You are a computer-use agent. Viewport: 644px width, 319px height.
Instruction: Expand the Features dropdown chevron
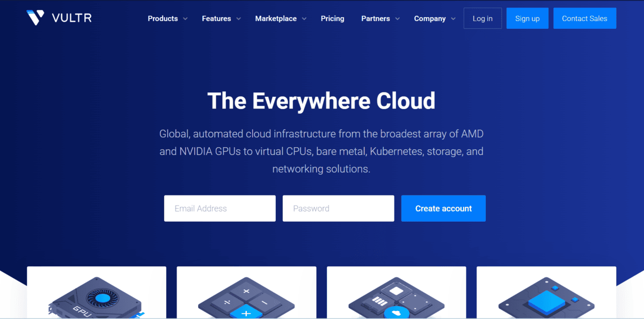pyautogui.click(x=238, y=19)
